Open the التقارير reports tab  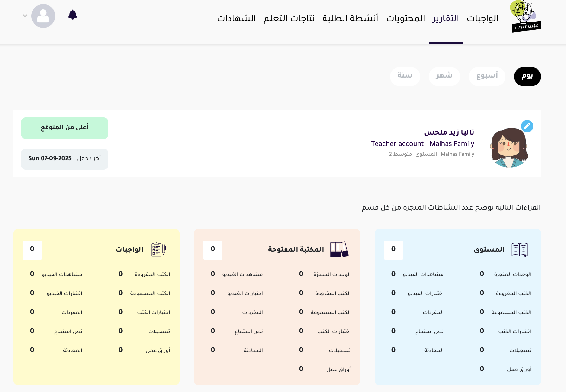point(446,18)
